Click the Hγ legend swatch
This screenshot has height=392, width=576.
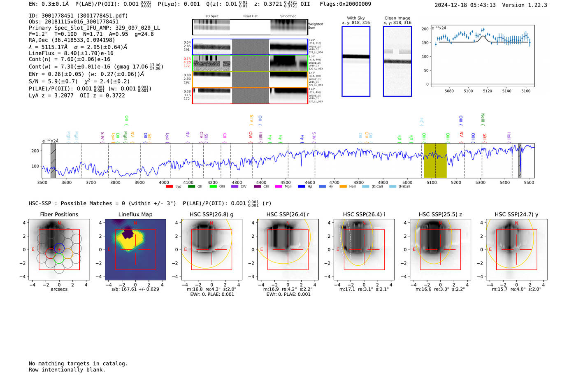322,187
